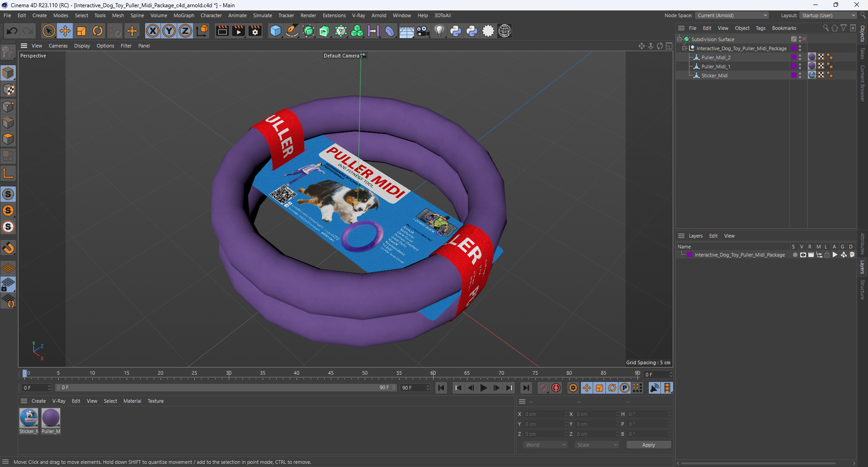The height and width of the screenshot is (467, 868).
Task: Click Puller_Midi_1 purple layer color swatch
Action: [x=793, y=66]
